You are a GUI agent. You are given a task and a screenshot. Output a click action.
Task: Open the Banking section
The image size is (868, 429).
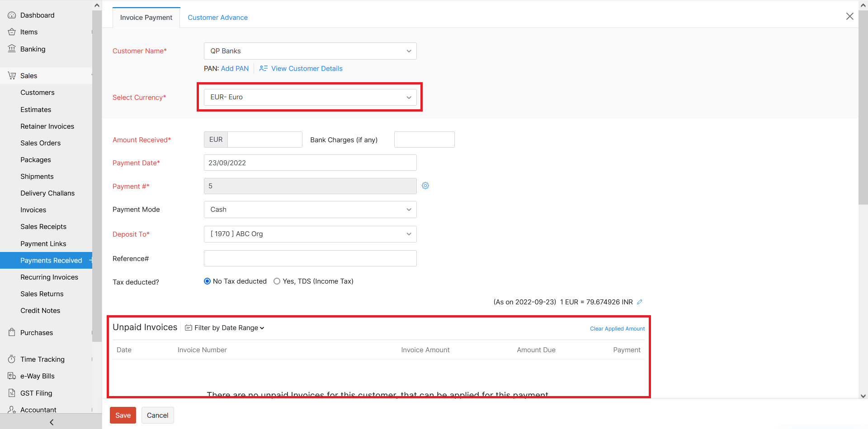(11, 49)
